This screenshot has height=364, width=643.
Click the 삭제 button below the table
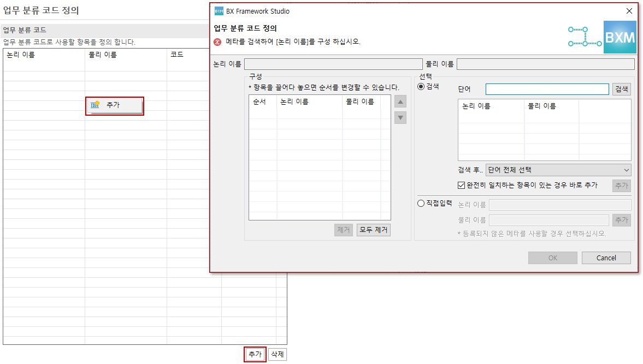coord(278,354)
